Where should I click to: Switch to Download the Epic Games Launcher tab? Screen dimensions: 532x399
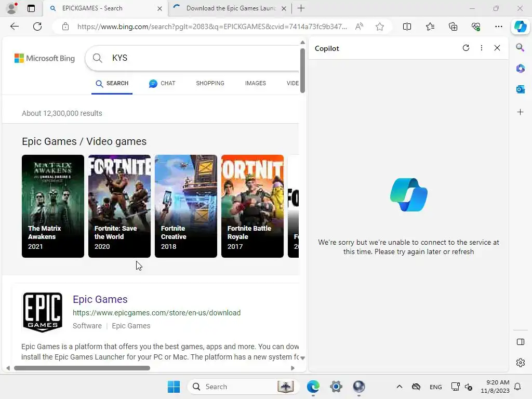click(x=229, y=8)
